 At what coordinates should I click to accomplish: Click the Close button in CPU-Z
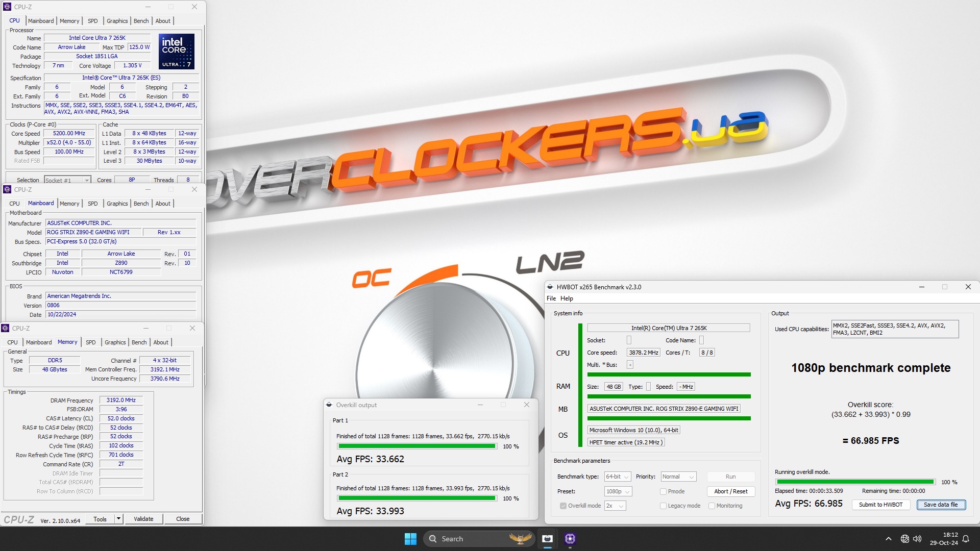[x=183, y=519]
